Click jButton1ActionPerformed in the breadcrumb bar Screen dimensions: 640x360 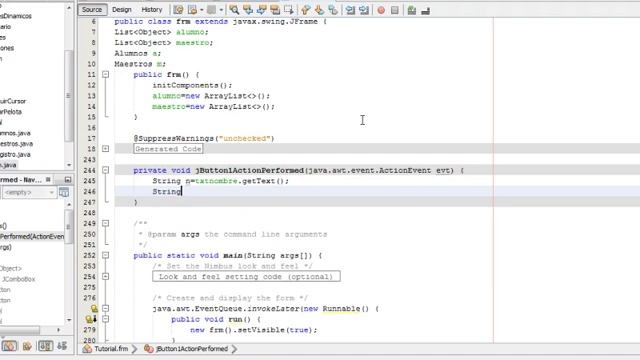[192, 349]
